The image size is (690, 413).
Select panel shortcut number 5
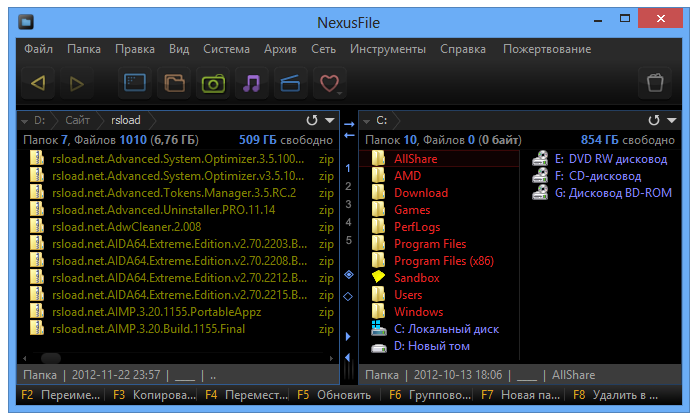[x=349, y=240]
